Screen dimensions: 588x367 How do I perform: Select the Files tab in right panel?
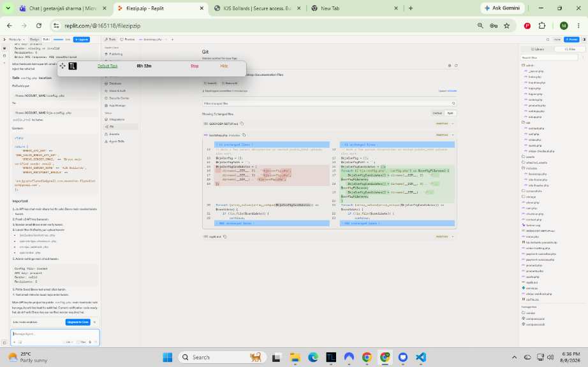pyautogui.click(x=570, y=49)
